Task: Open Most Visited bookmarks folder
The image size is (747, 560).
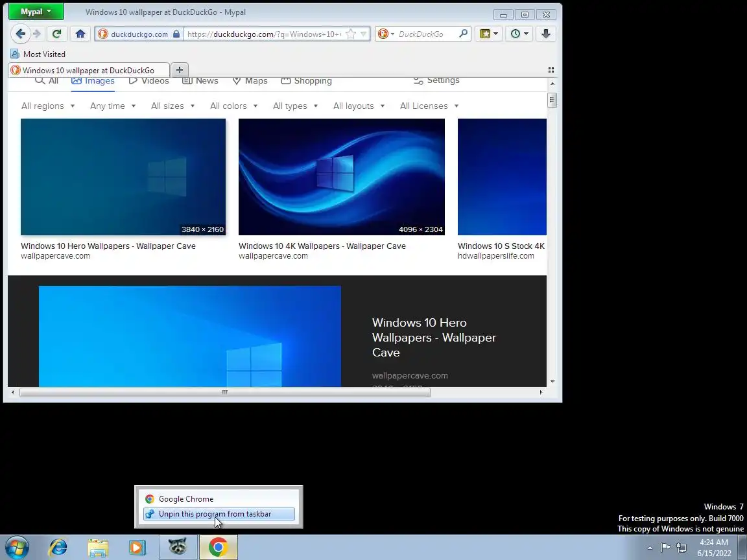Action: tap(38, 54)
